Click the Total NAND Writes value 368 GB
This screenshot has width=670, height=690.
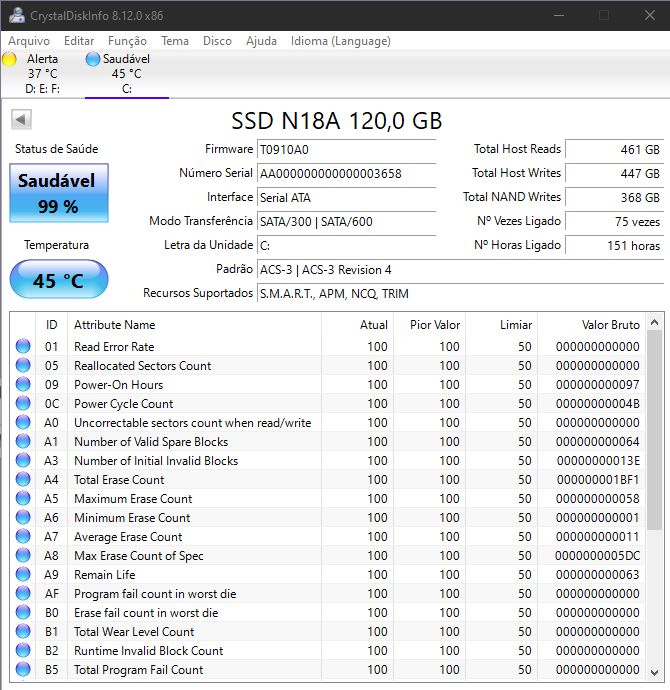tap(615, 198)
